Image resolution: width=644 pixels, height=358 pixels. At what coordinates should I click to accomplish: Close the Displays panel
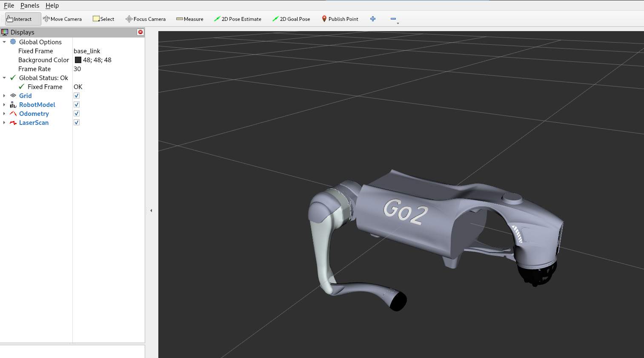point(140,32)
